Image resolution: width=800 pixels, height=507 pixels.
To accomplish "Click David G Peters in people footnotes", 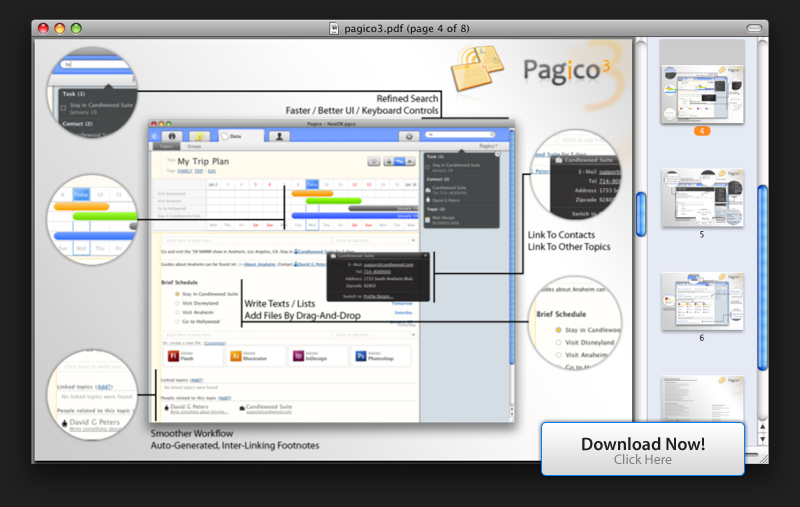I will (187, 407).
